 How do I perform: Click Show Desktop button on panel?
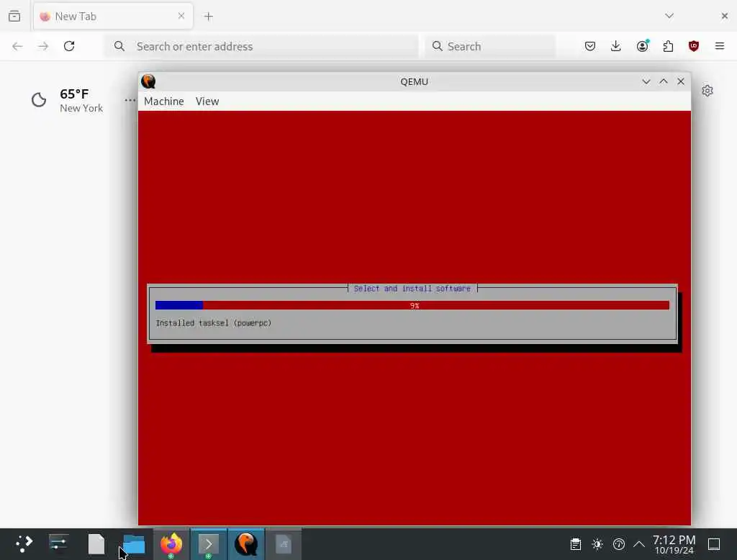(714, 544)
